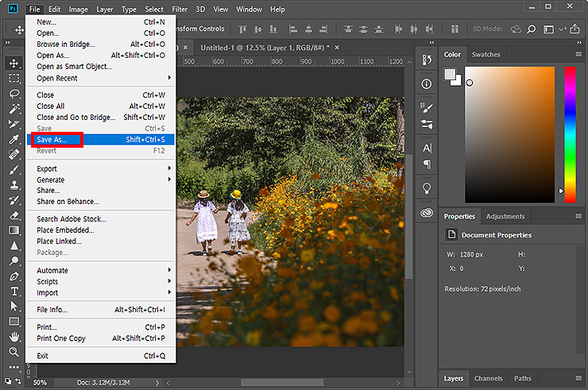Screen dimensions: 588x390
Task: Open the Paragraph panel icon
Action: click(x=427, y=164)
